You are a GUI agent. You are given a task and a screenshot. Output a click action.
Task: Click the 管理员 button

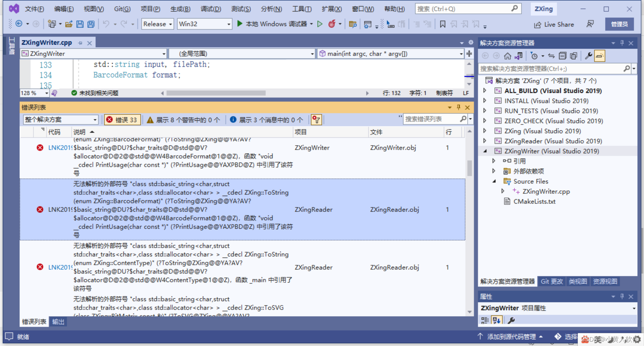pyautogui.click(x=619, y=24)
